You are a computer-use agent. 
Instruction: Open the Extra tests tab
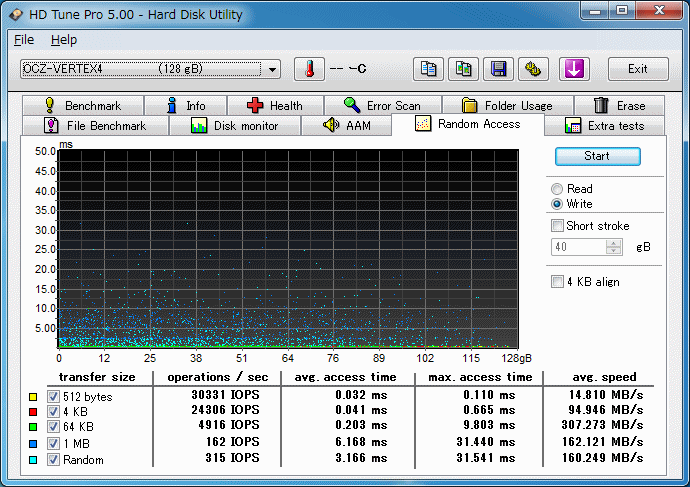coord(605,126)
